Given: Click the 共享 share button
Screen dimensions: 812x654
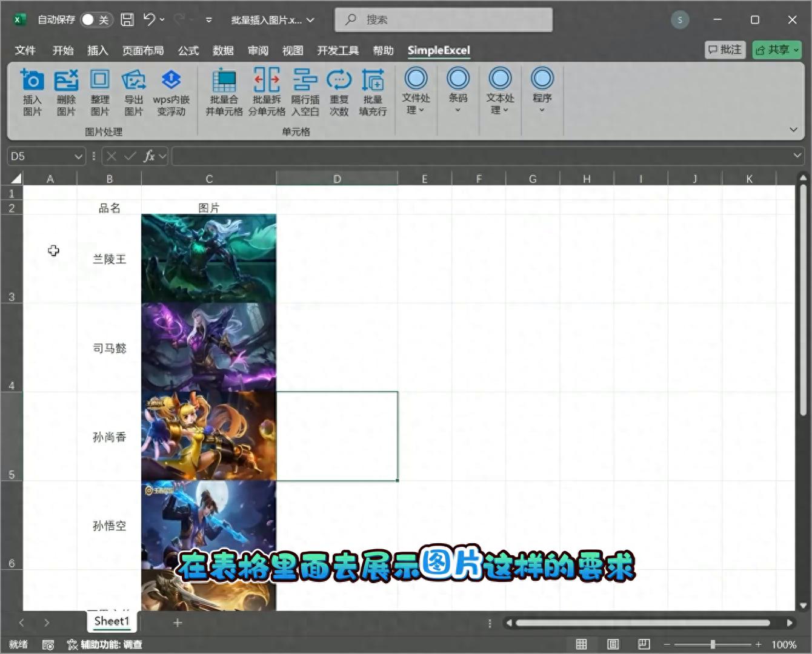Looking at the screenshot, I should (x=776, y=50).
